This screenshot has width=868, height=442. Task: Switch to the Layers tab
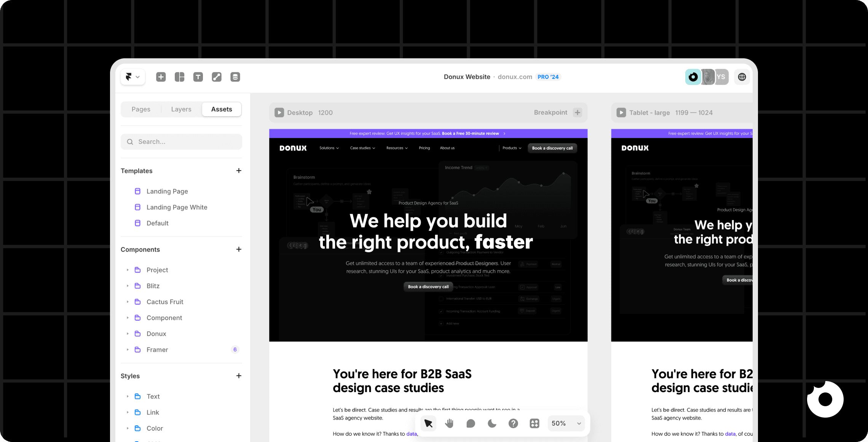click(x=181, y=109)
